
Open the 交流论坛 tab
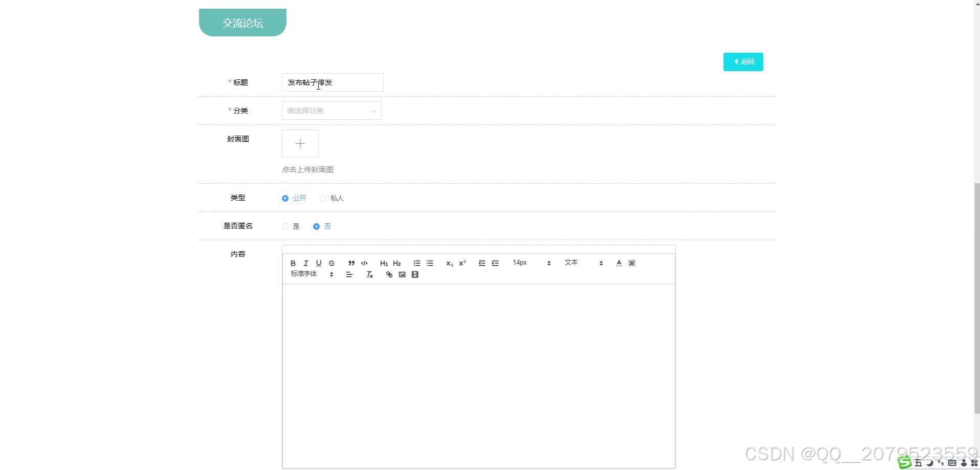(x=242, y=23)
